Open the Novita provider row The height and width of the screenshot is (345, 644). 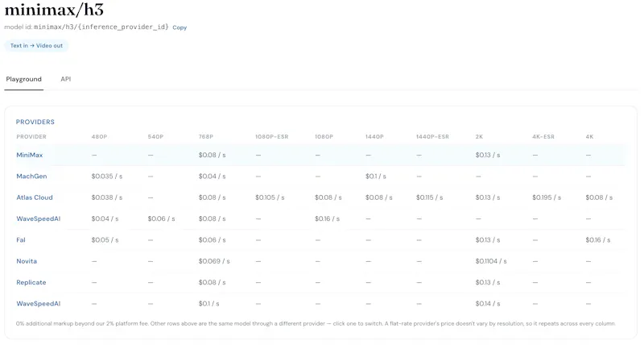(27, 261)
